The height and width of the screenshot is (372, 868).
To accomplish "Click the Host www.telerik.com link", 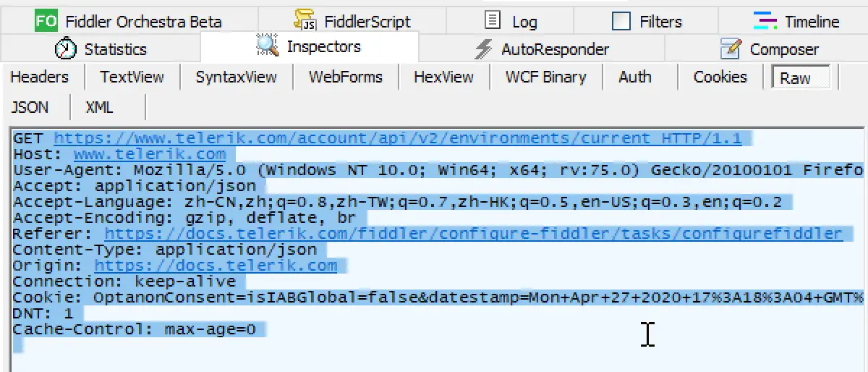I will (x=150, y=154).
